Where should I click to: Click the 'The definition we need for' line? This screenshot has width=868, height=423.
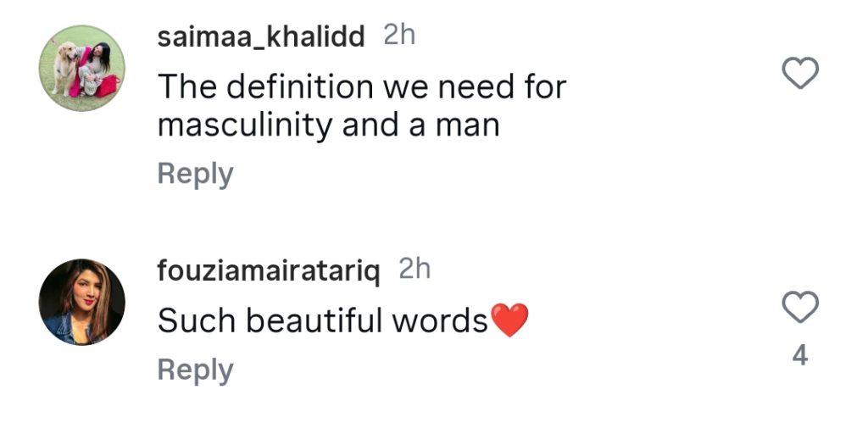(x=362, y=86)
